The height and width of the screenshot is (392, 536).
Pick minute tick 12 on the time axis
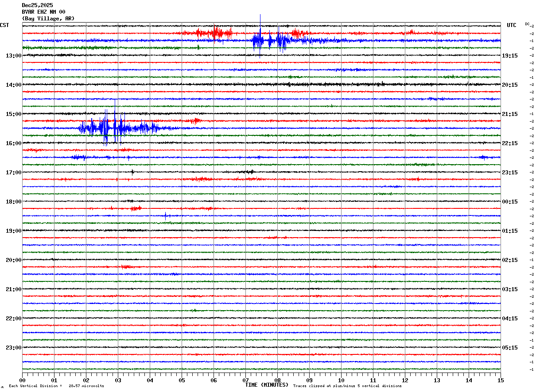(x=405, y=380)
